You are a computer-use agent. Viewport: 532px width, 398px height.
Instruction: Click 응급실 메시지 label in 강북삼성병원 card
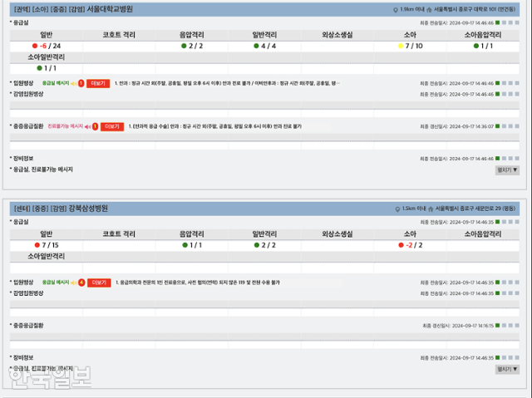pyautogui.click(x=56, y=282)
